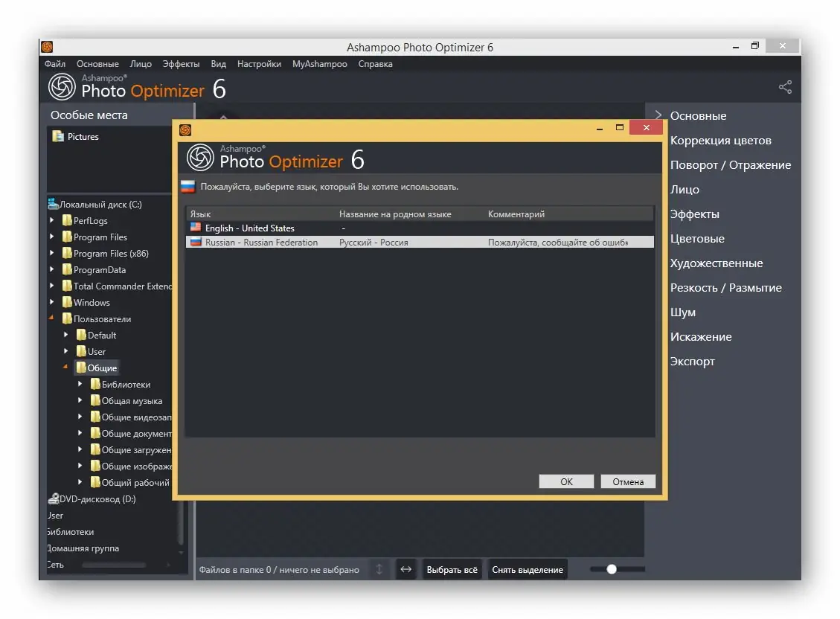Click Снять выделение button
The image size is (840, 619).
[528, 570]
